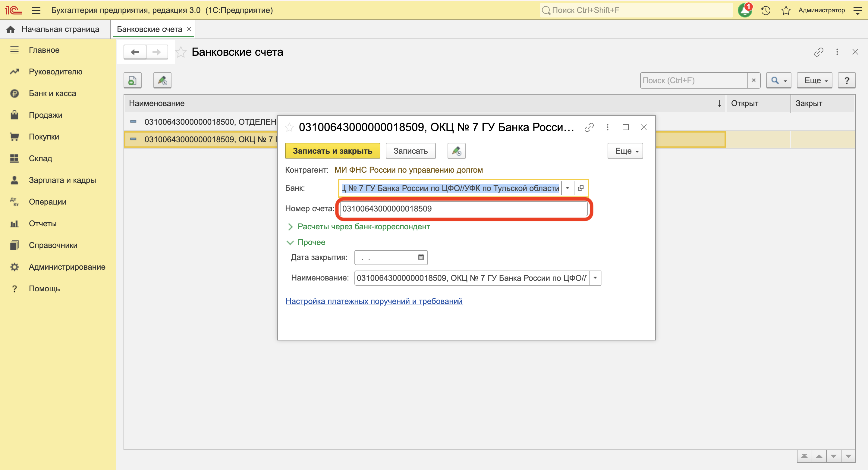868x470 pixels.
Task: Open the Банк field dropdown arrow
Action: pyautogui.click(x=568, y=188)
